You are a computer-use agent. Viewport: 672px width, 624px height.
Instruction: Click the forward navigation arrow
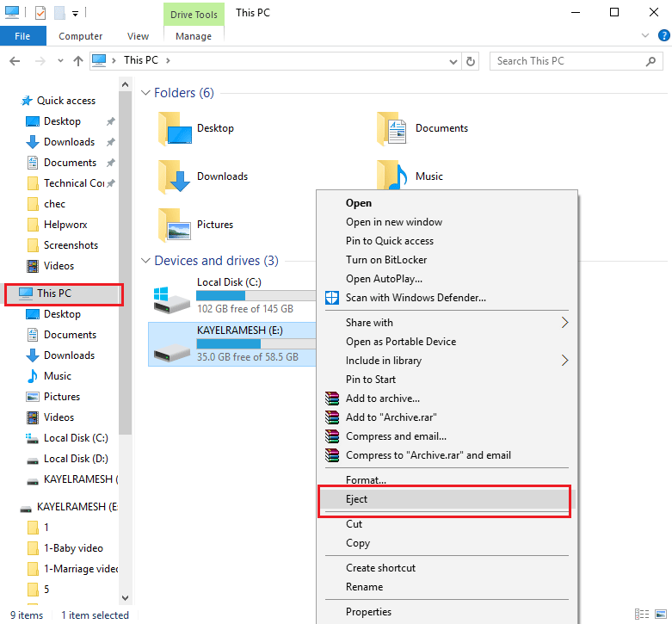40,61
